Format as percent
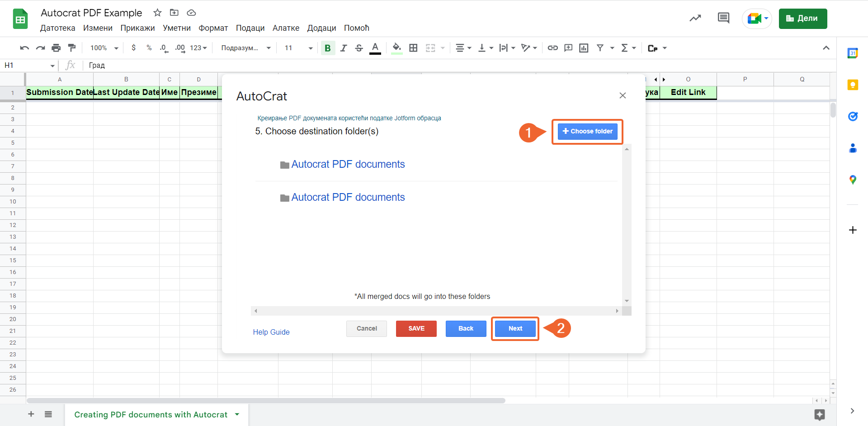Screen dimensions: 868x426 pyautogui.click(x=149, y=48)
